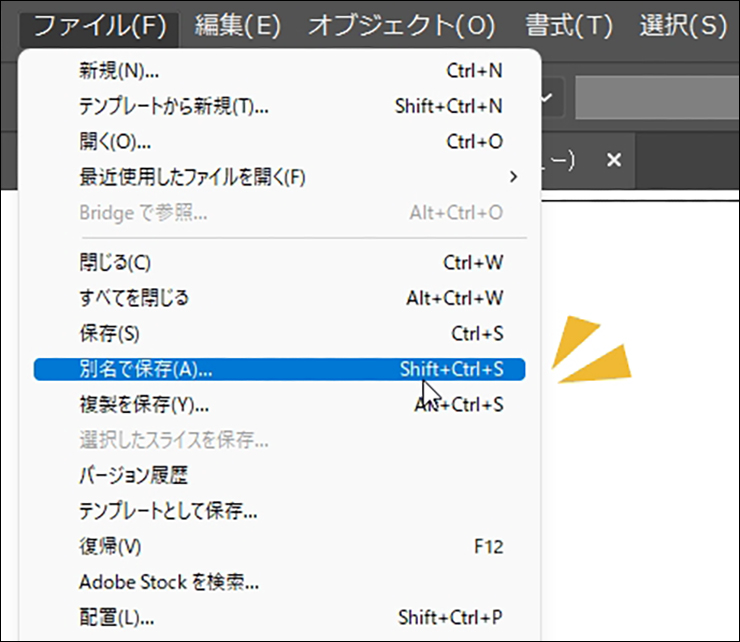
Task: Select Adobe Stock を検索... menu item
Action: 169,582
